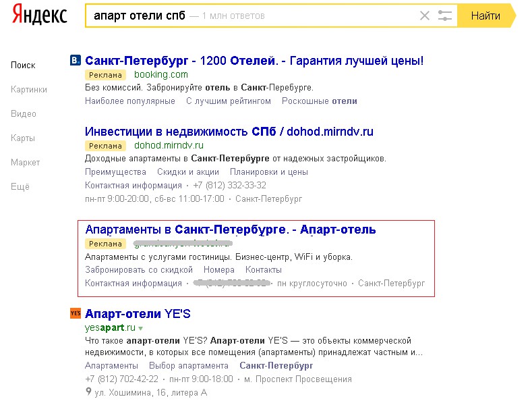Open Санкт-Петербург sitelink under YE'S result

coord(276,366)
